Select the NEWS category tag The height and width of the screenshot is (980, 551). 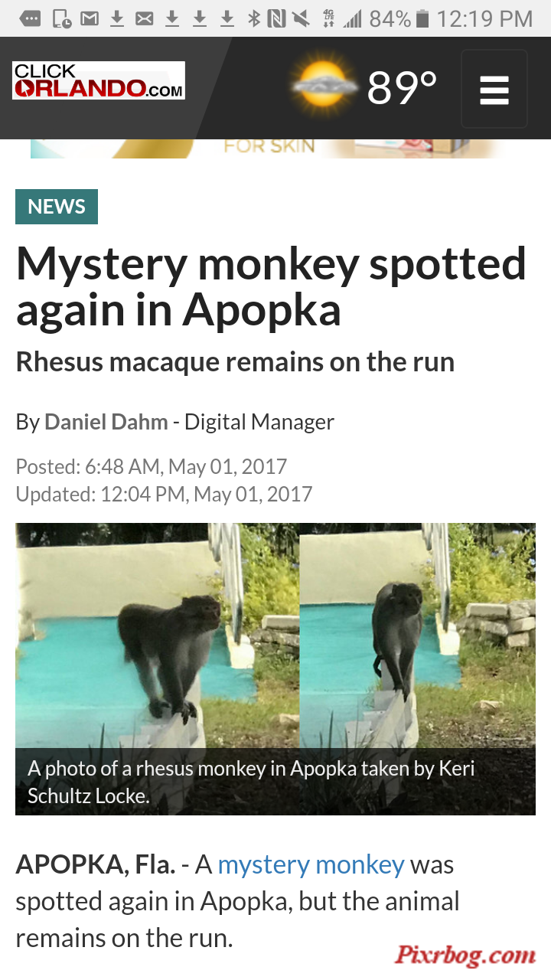click(57, 207)
